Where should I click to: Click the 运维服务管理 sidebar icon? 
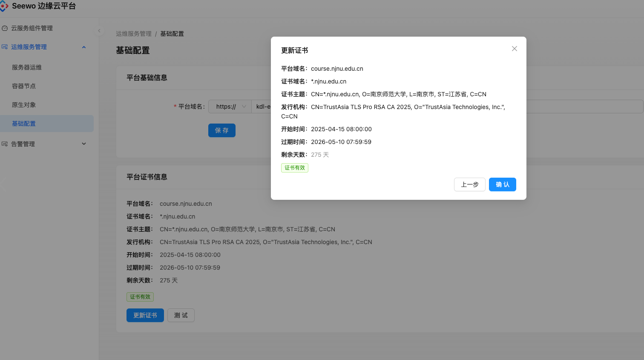(x=5, y=47)
